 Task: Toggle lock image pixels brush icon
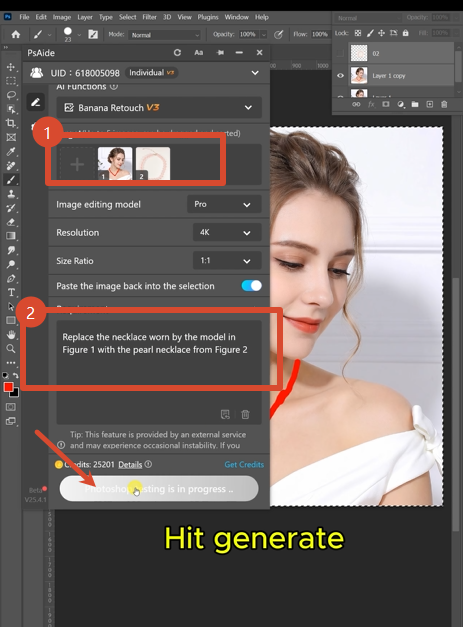[x=370, y=33]
